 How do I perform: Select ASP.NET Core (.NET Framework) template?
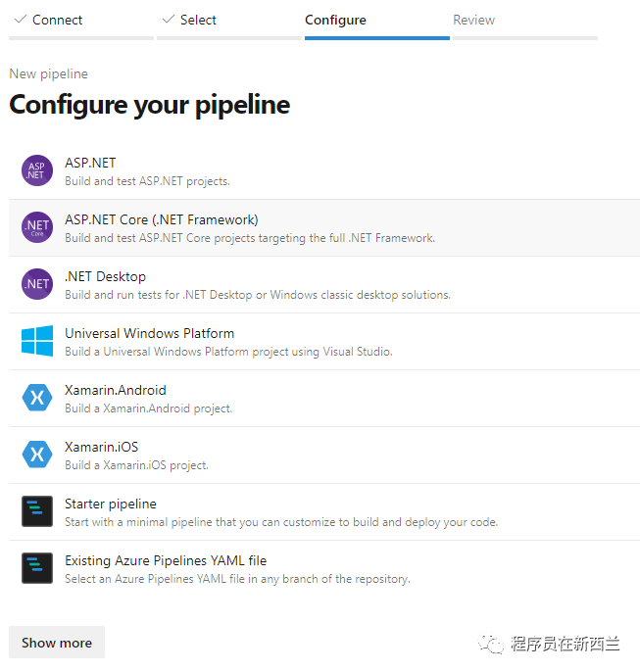tap(324, 227)
